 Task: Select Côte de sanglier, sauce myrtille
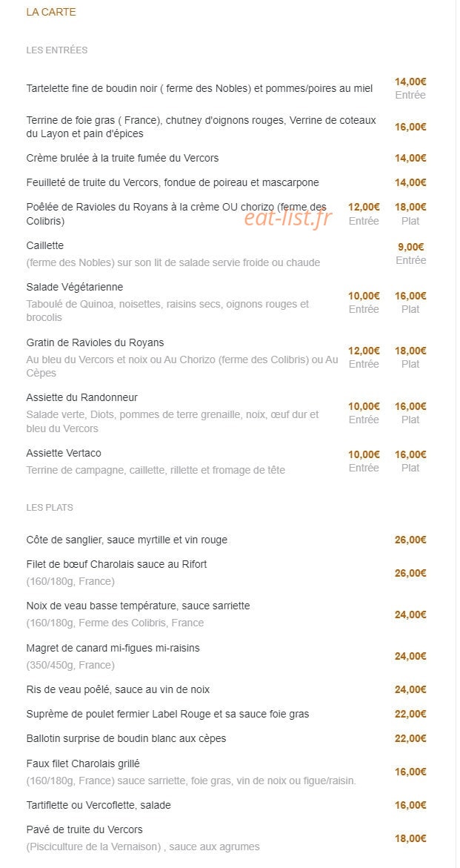127,540
